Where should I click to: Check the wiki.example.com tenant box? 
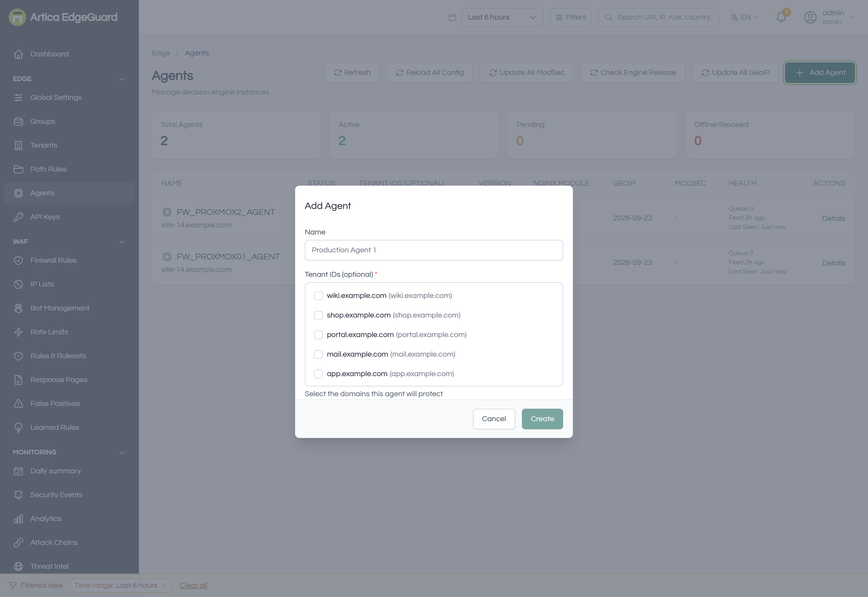318,296
